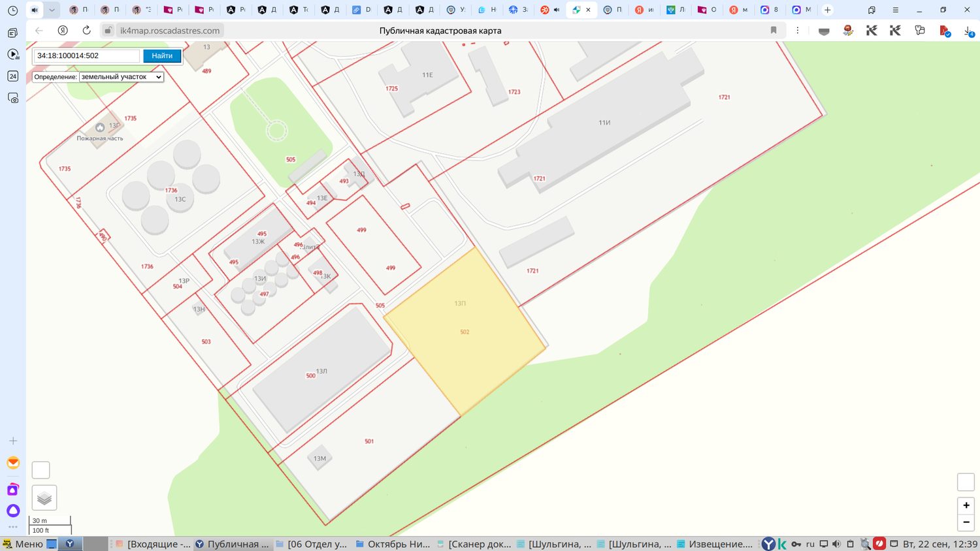Expand the tab list chevron in tab bar

(x=52, y=10)
